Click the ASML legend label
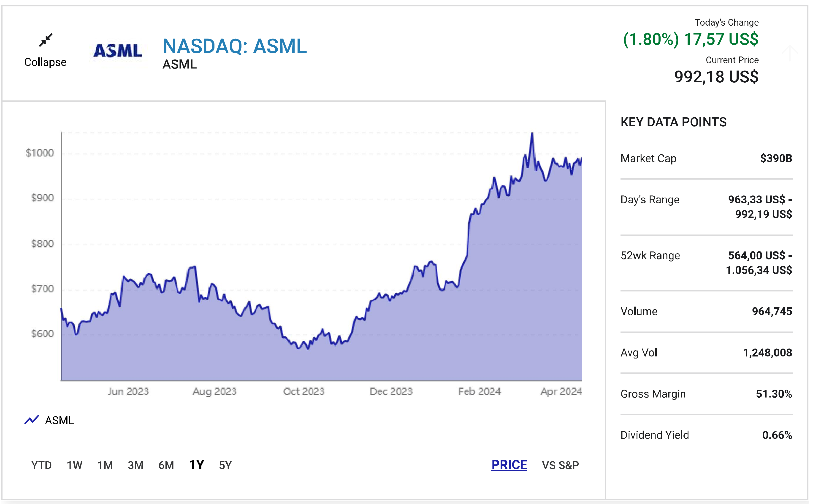This screenshot has height=504, width=813. pos(59,420)
